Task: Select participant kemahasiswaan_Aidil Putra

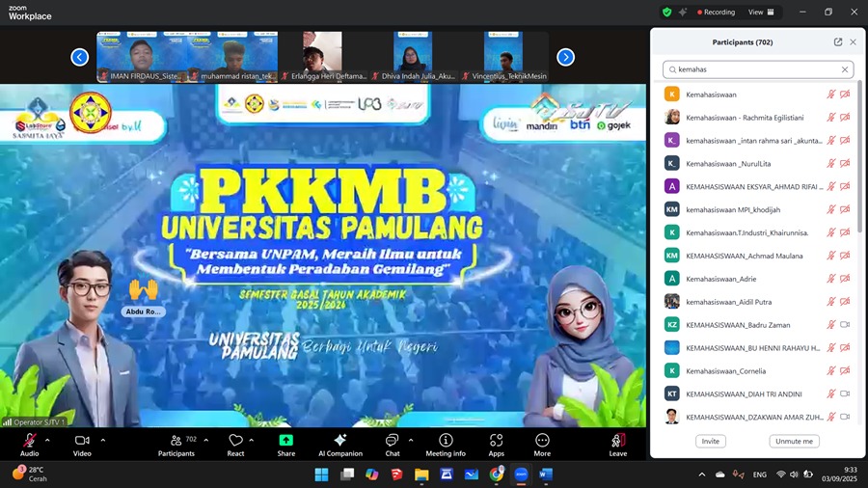Action: tap(756, 302)
